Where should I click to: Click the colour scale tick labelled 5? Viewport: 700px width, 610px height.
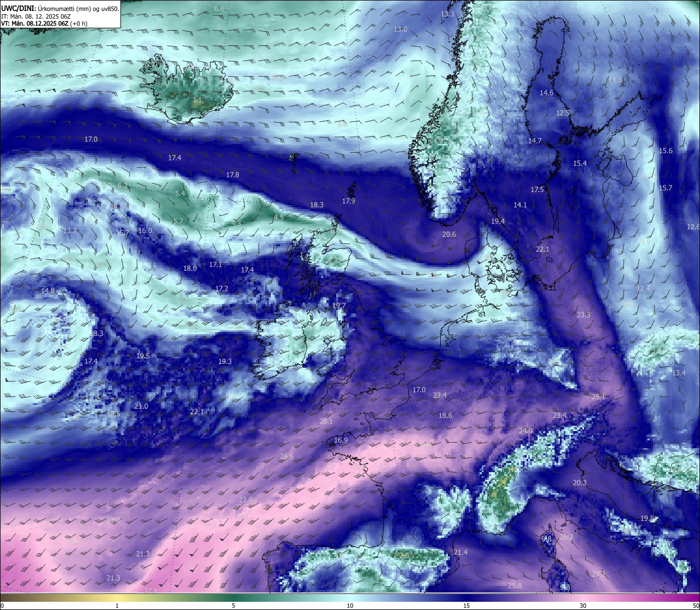(234, 606)
